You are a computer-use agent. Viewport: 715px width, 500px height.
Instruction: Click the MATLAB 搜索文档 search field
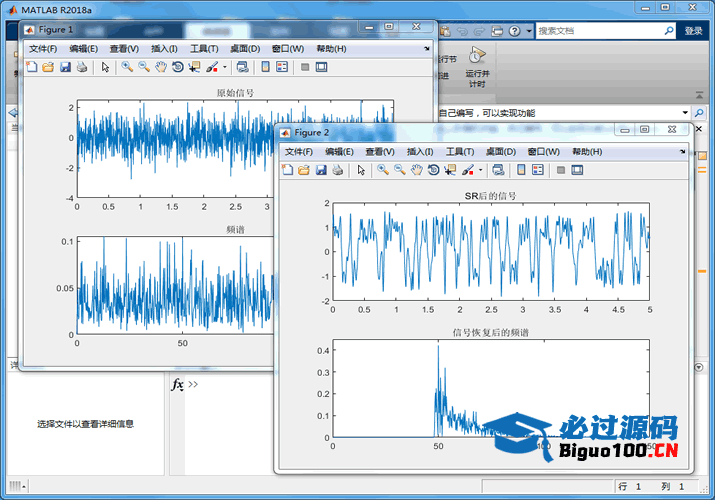599,31
